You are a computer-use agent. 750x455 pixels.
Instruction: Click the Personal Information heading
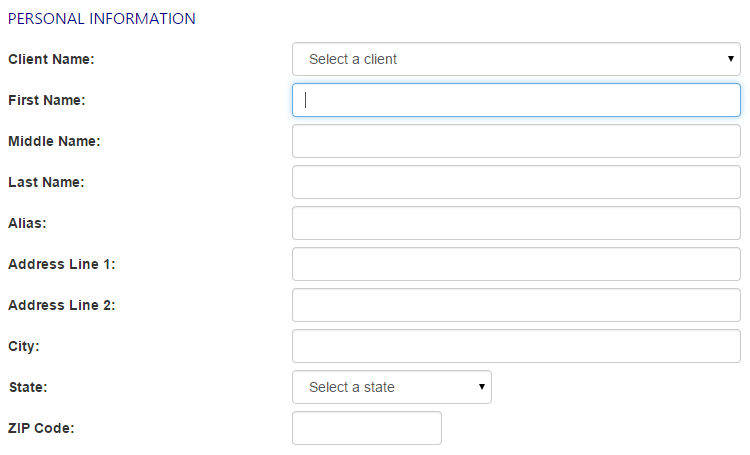(101, 19)
